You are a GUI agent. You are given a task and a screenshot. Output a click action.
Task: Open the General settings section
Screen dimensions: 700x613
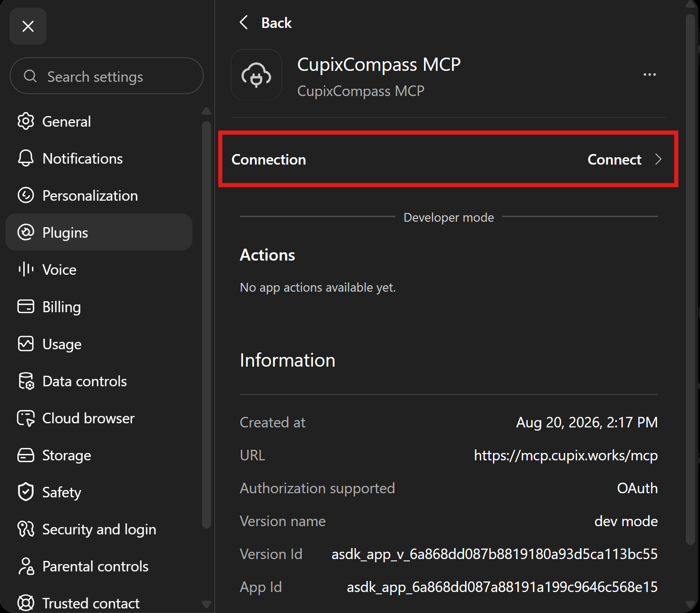click(x=99, y=121)
